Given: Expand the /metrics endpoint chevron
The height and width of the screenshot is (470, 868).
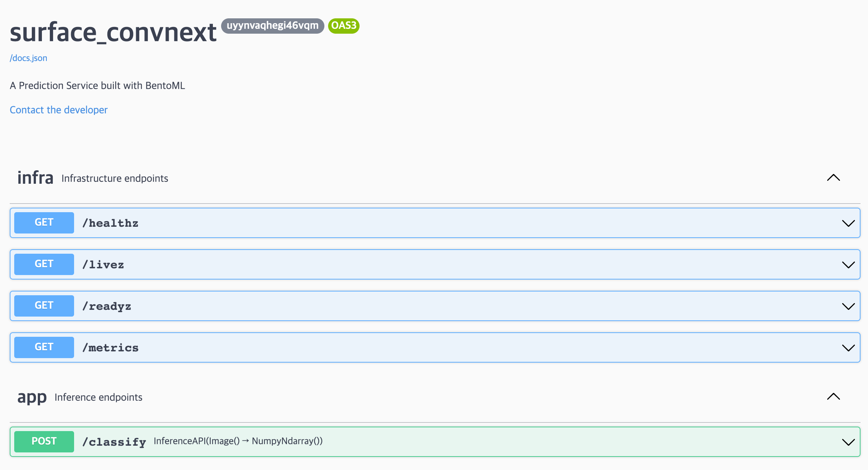Looking at the screenshot, I should point(848,348).
